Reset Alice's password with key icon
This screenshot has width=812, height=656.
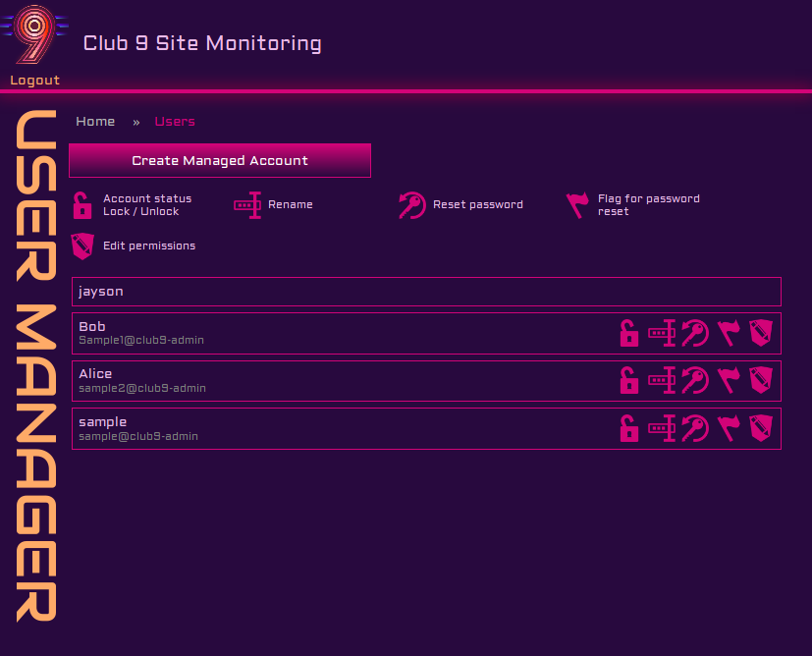click(695, 381)
